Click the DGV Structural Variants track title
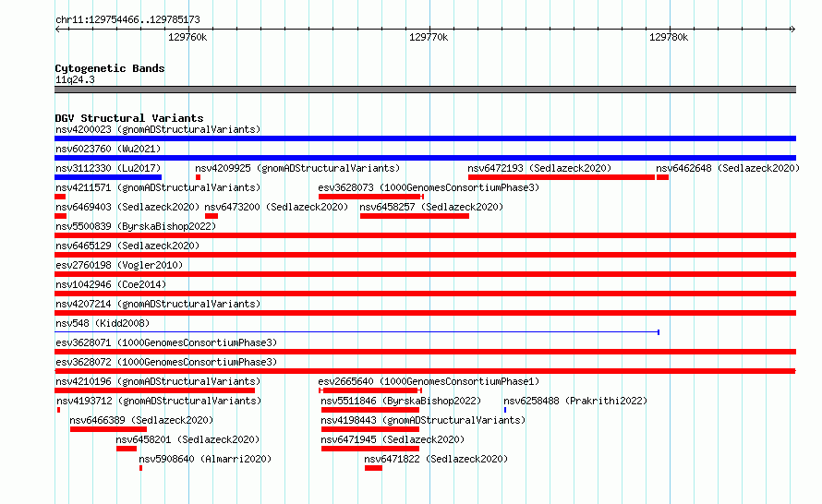This screenshot has width=822, height=504. point(129,118)
